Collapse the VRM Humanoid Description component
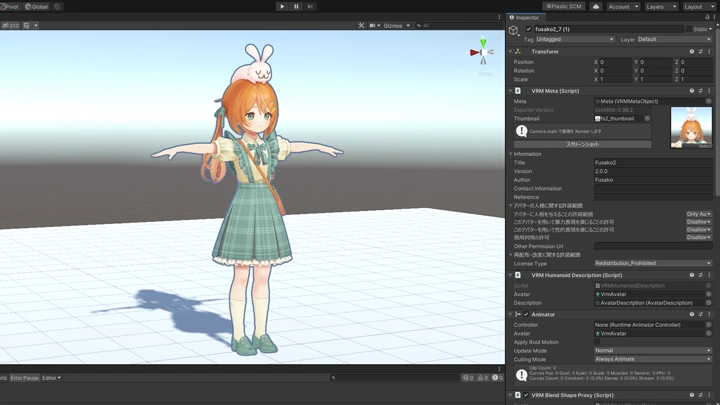The width and height of the screenshot is (720, 405). click(510, 275)
